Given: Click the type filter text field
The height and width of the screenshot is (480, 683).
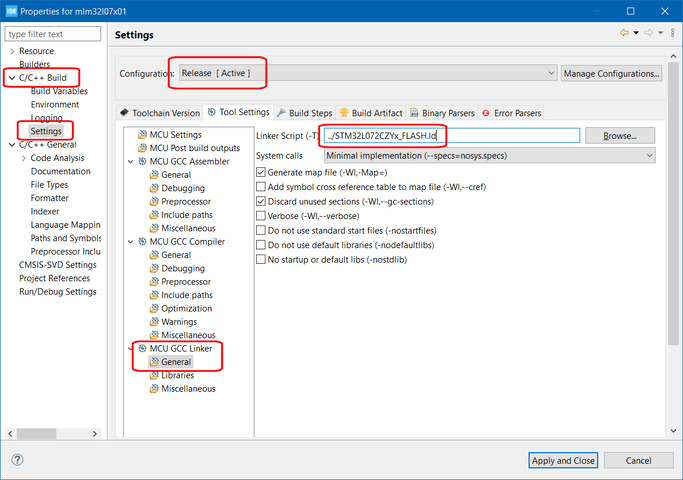Looking at the screenshot, I should click(53, 34).
